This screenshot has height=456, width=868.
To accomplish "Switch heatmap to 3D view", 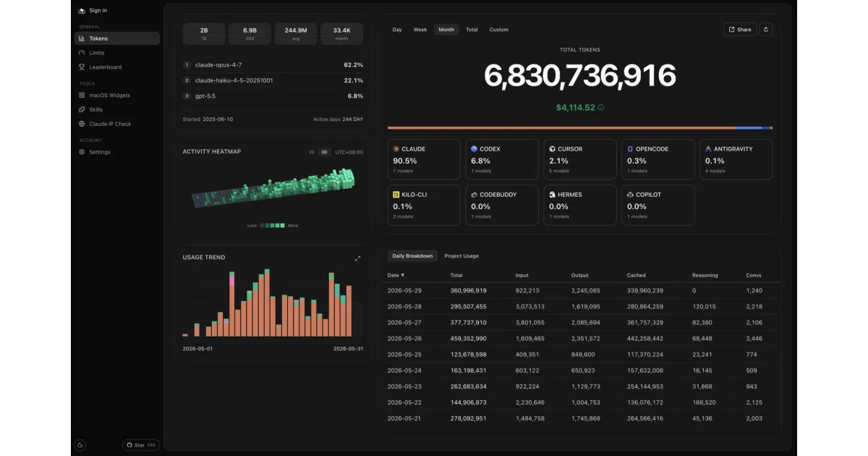I will pos(325,152).
